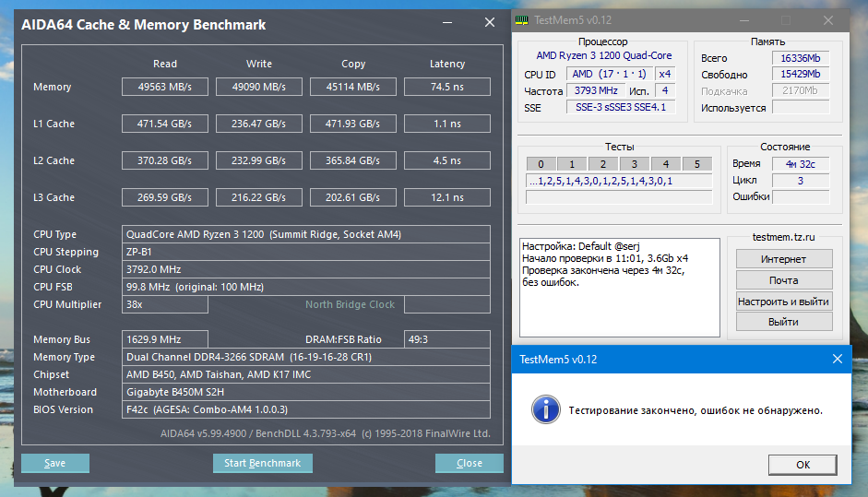The width and height of the screenshot is (868, 497).
Task: Click Настроить и выйти in TestMem5
Action: tap(784, 302)
